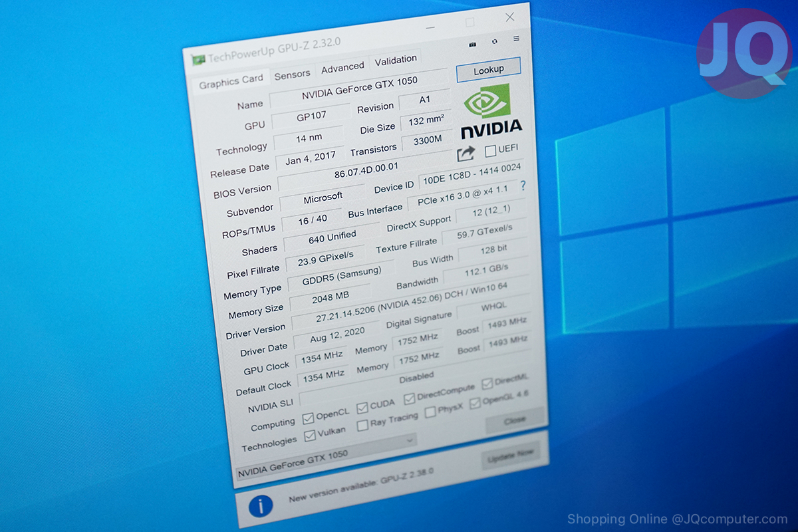Viewport: 798px width, 532px height.
Task: Toggle the Vulkan checkbox
Action: coord(310,436)
